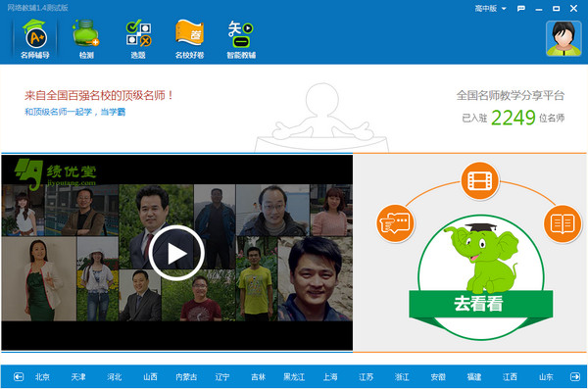Image resolution: width=588 pixels, height=389 pixels.
Task: Select the 山东 province tab
Action: [x=546, y=376]
